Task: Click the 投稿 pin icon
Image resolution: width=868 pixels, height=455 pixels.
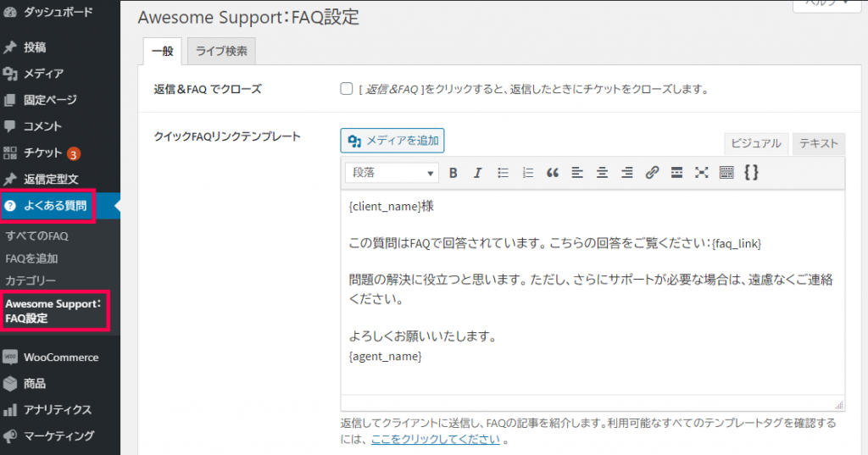Action: coord(10,47)
